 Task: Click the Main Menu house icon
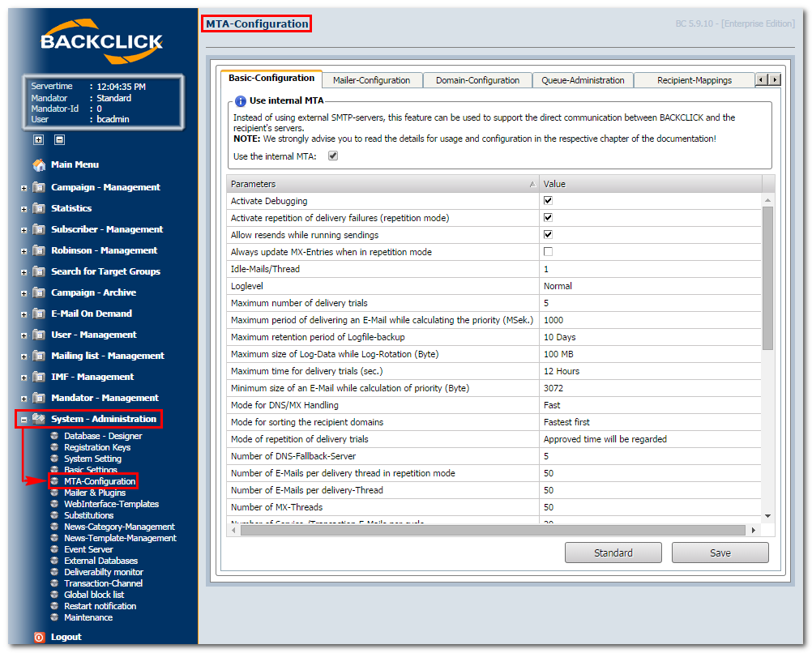pyautogui.click(x=39, y=164)
